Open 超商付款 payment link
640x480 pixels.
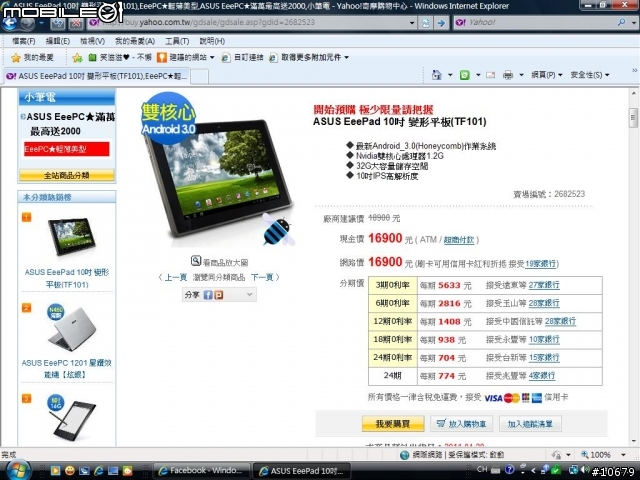pyautogui.click(x=459, y=240)
